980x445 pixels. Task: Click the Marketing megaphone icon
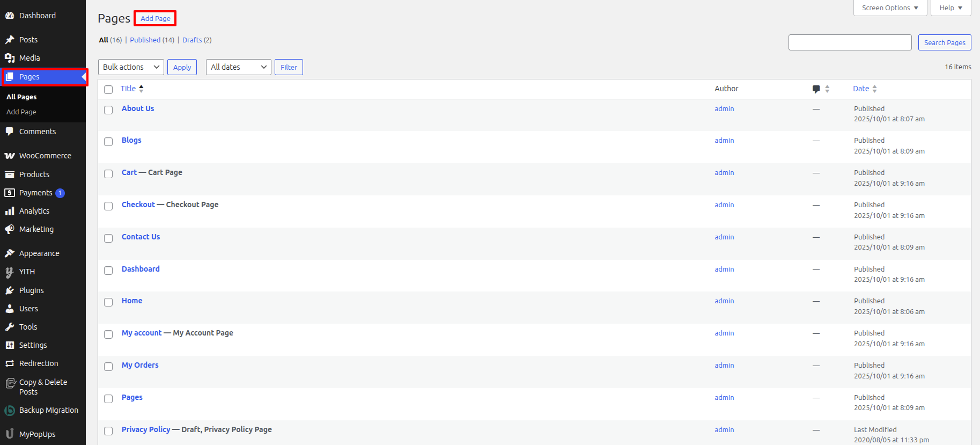pos(10,229)
